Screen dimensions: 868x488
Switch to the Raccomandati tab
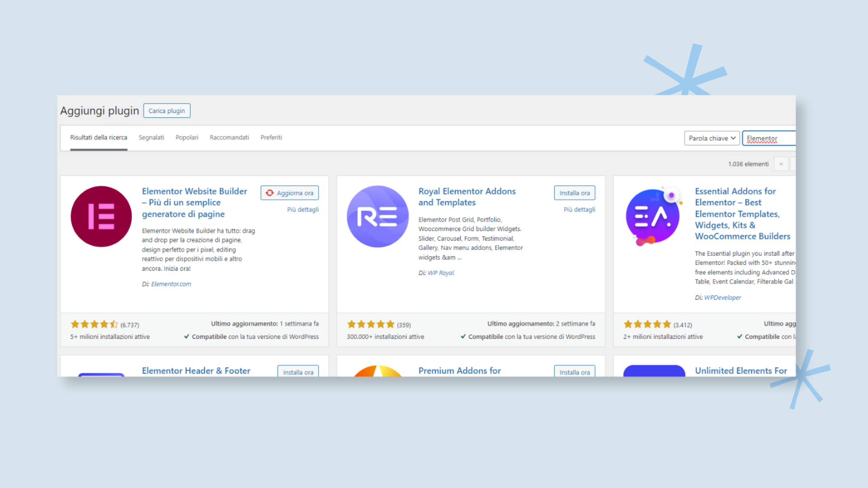tap(229, 137)
